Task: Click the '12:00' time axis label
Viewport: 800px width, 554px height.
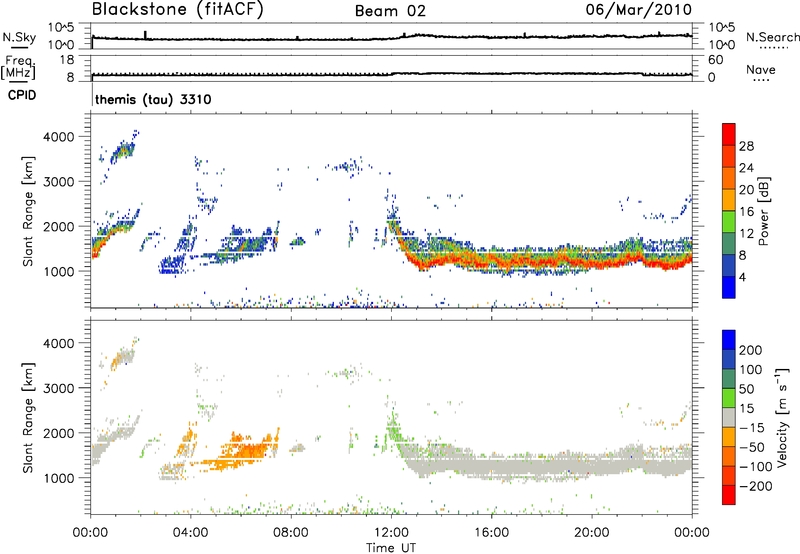Action: coord(391,533)
